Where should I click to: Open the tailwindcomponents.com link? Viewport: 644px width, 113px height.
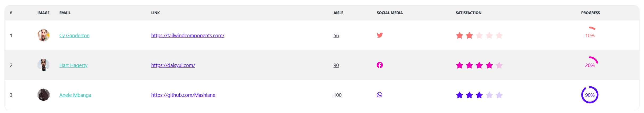(188, 35)
